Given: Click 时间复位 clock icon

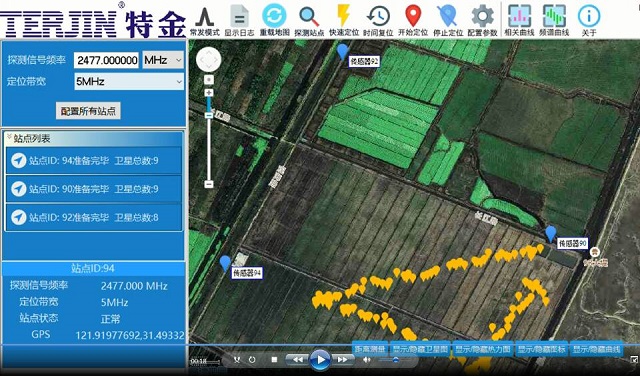Looking at the screenshot, I should coord(378,16).
